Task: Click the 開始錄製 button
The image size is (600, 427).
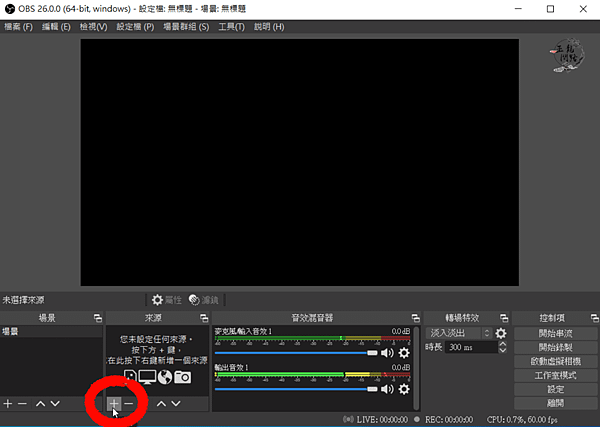Action: [x=556, y=347]
